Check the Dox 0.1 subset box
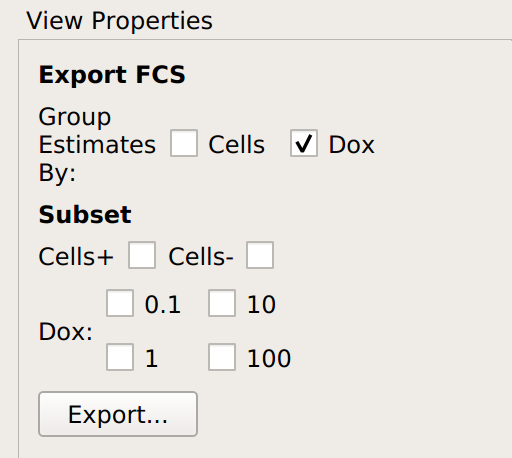Image resolution: width=512 pixels, height=458 pixels. tap(120, 303)
